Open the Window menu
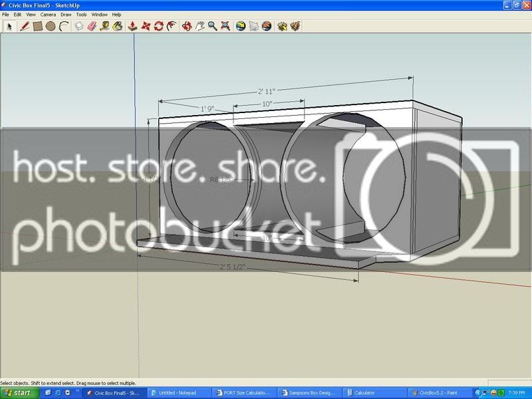This screenshot has width=532, height=399. pyautogui.click(x=99, y=15)
